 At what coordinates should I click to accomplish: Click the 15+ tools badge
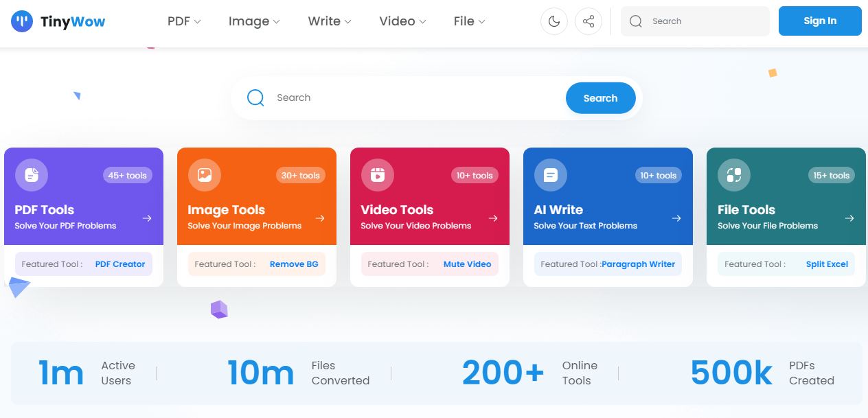click(x=831, y=175)
